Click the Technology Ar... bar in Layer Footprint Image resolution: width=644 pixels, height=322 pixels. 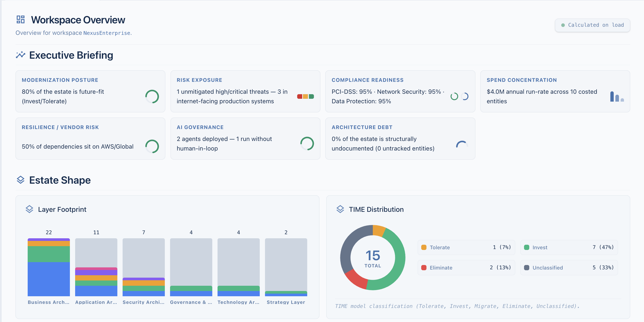(x=239, y=267)
